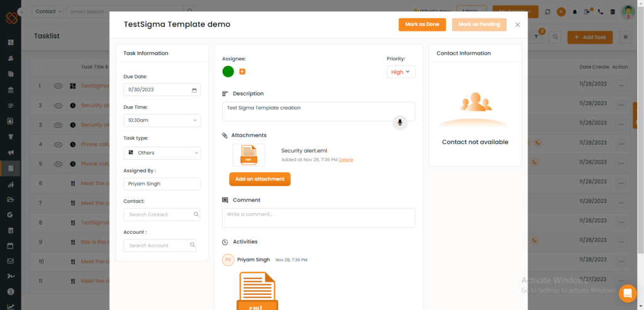This screenshot has height=310, width=644.
Task: Open the open-folder icon in sidebar
Action: [11, 199]
